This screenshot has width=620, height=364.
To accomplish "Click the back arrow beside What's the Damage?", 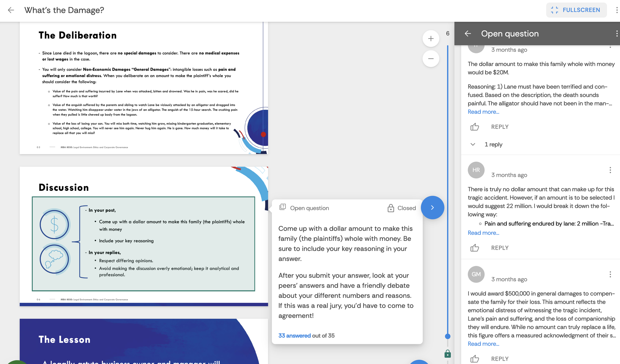I will pyautogui.click(x=11, y=10).
